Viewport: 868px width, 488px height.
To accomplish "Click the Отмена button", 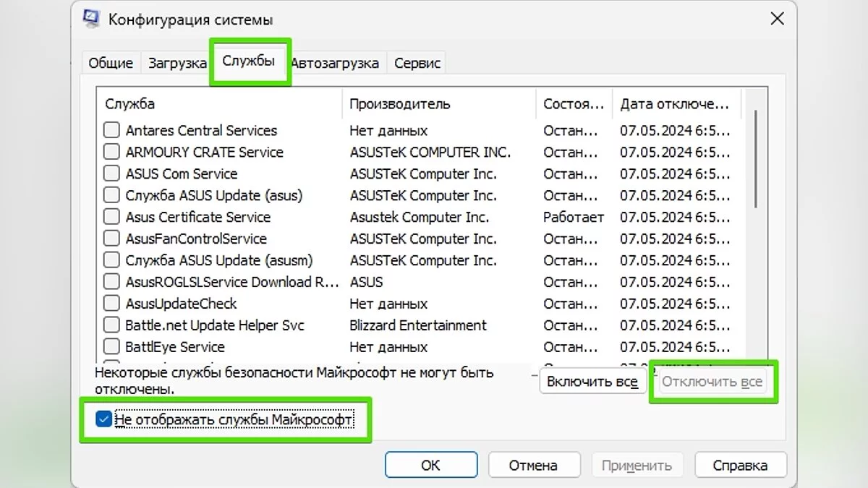I will coord(533,465).
